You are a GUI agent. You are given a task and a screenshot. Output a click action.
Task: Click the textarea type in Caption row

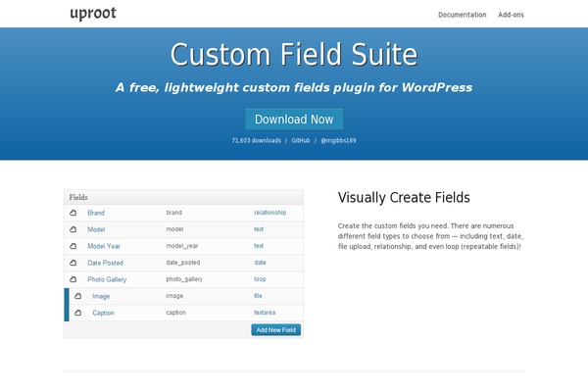(x=265, y=313)
